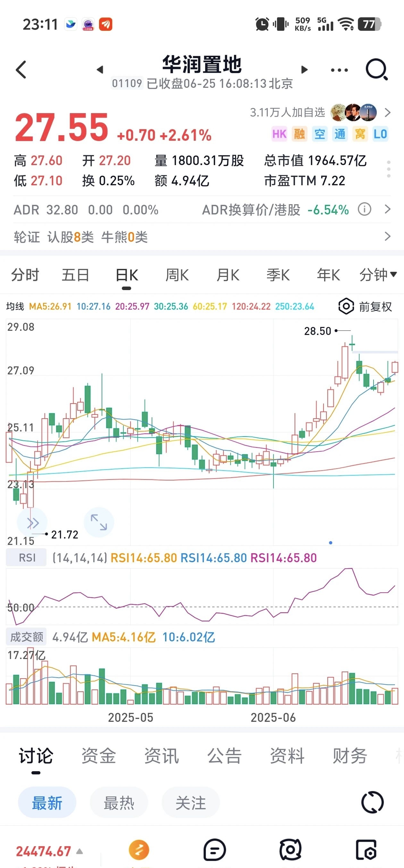Open 牛熊0类 bull-bear certificates link
This screenshot has height=868, width=404.
click(124, 237)
